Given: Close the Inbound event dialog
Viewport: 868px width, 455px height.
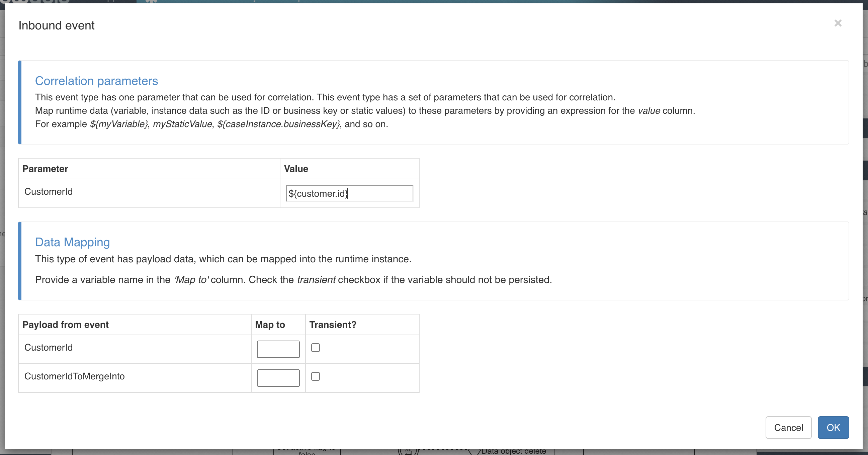Looking at the screenshot, I should 838,23.
